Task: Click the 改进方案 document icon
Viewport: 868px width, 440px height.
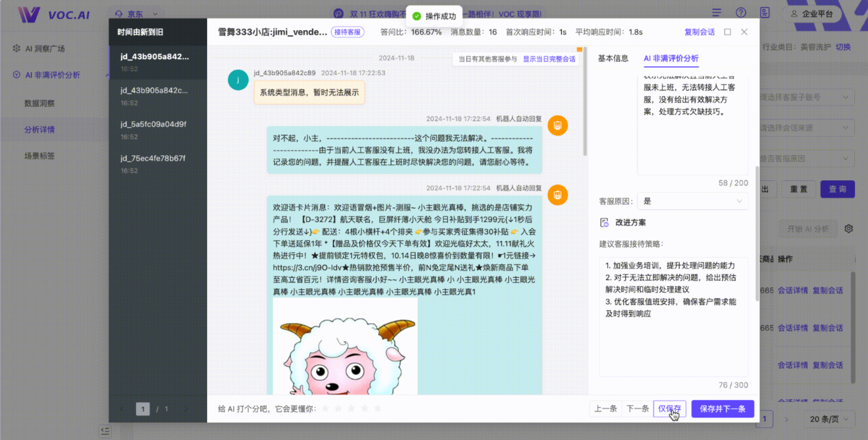Action: coord(604,222)
